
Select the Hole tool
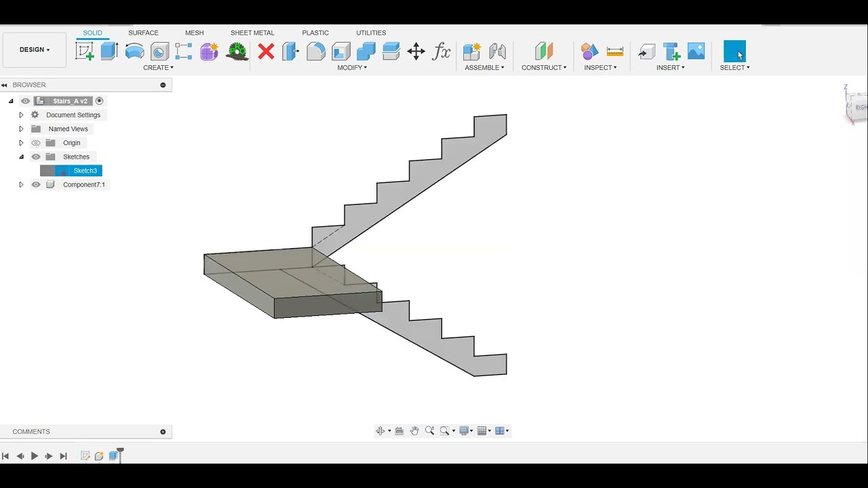159,52
